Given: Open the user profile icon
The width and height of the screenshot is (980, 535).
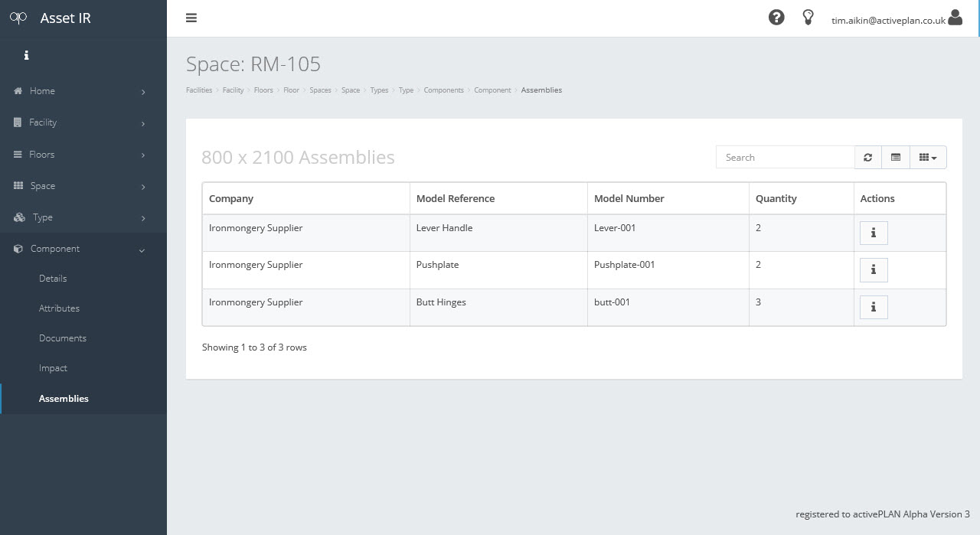Looking at the screenshot, I should [x=955, y=18].
